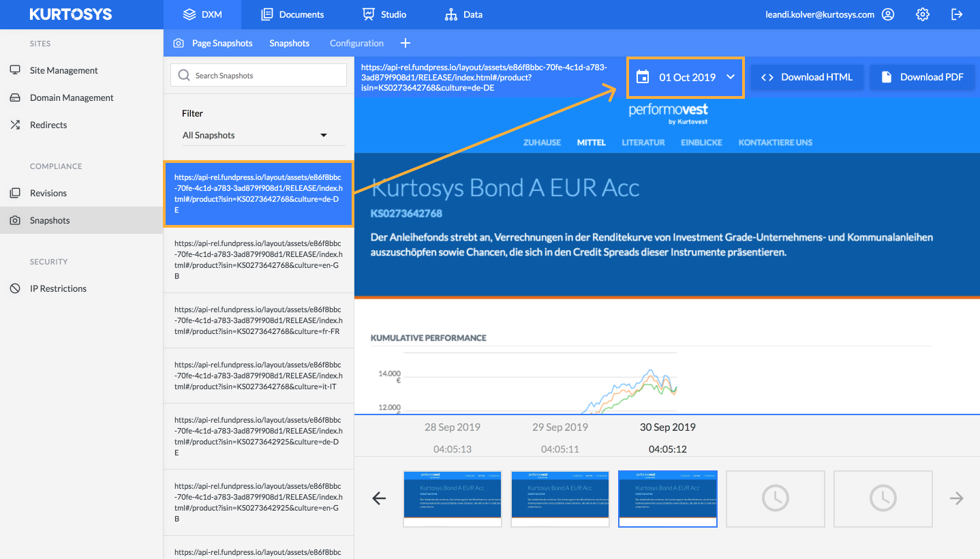Click the Data hierarchy icon
Viewport: 980px width, 559px height.
click(x=450, y=14)
